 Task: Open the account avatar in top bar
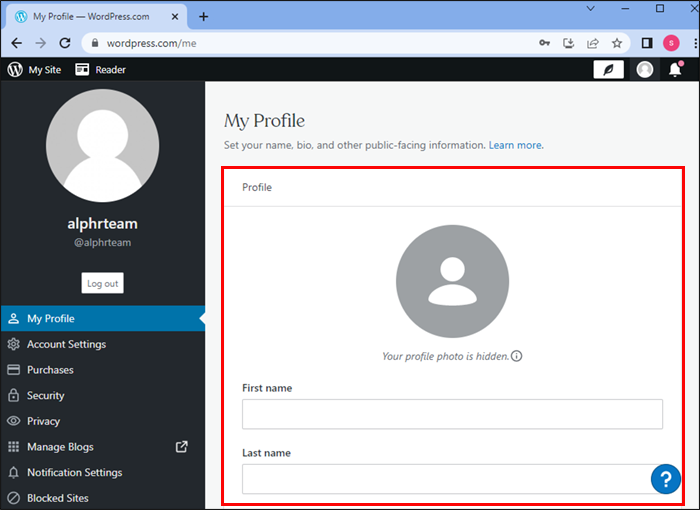click(645, 70)
